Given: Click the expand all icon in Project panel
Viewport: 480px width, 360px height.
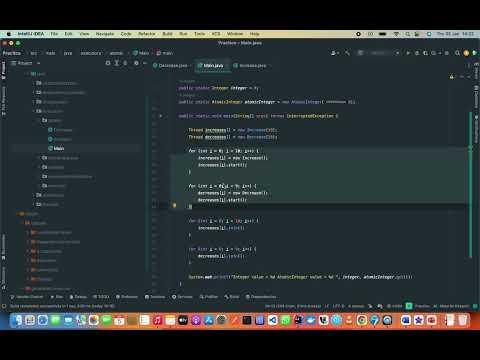Looking at the screenshot, I should (116, 63).
